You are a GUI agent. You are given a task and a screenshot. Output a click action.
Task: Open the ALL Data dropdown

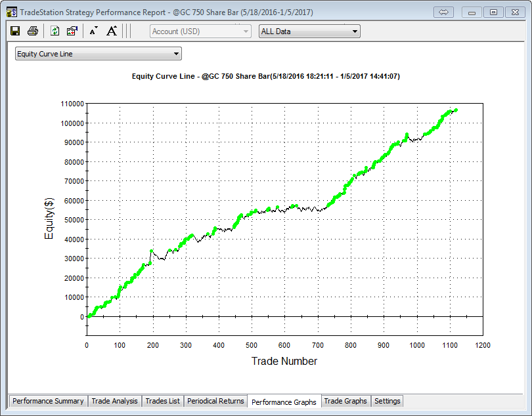tap(309, 31)
